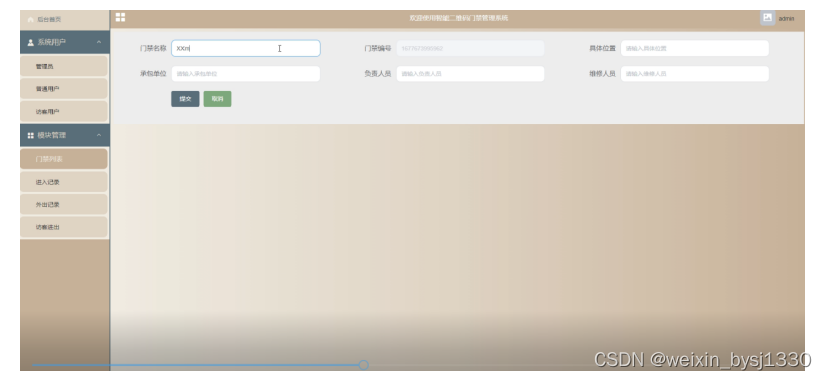Click the 提交 submit button
The image size is (827, 380).
[185, 99]
